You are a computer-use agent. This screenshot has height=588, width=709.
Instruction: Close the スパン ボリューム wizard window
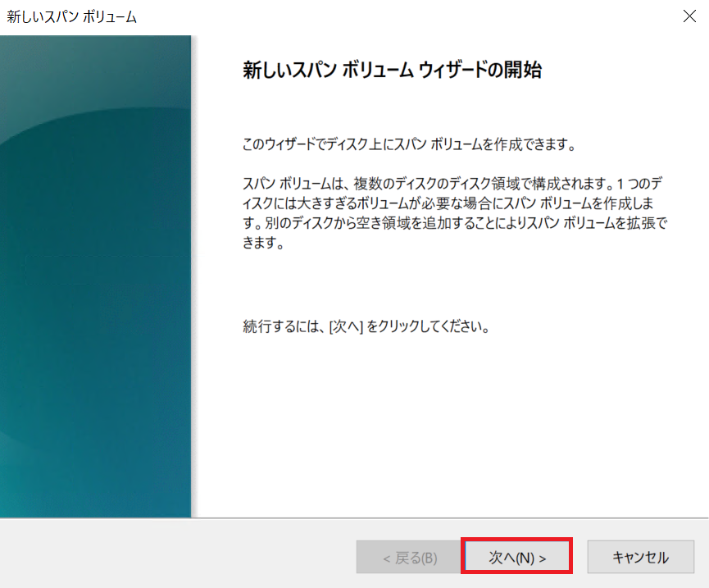click(689, 16)
